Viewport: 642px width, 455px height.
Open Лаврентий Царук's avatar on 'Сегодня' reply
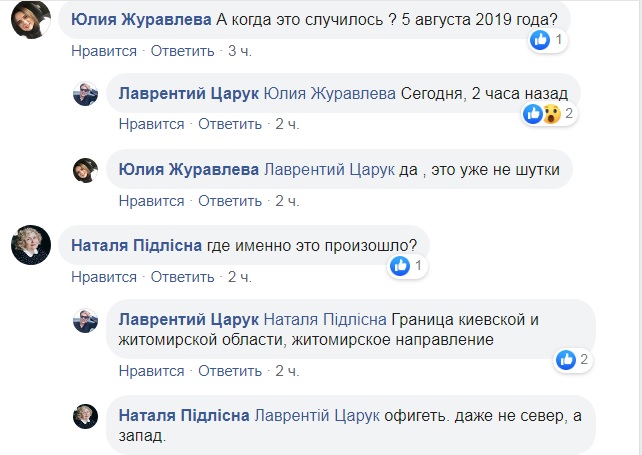point(85,94)
